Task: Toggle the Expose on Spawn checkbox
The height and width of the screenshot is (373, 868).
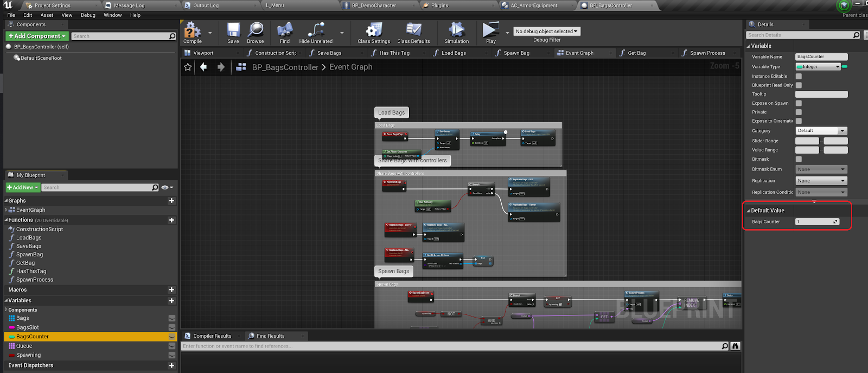Action: pyautogui.click(x=799, y=103)
